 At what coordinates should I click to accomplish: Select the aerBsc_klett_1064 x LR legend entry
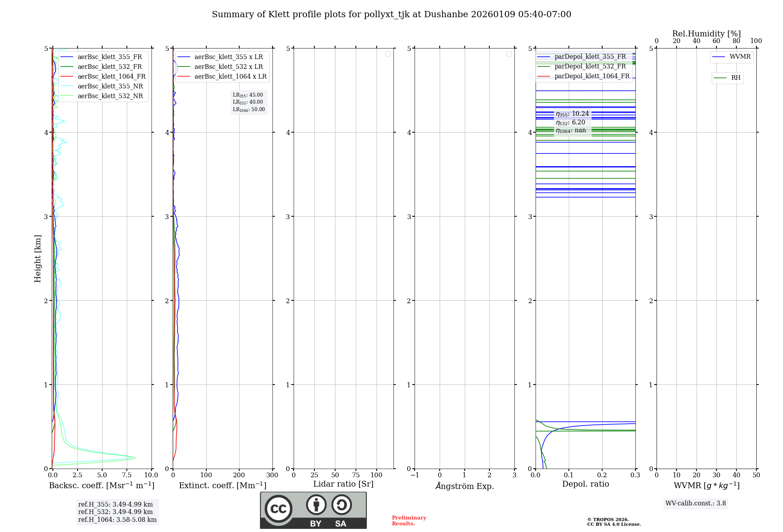tap(230, 77)
